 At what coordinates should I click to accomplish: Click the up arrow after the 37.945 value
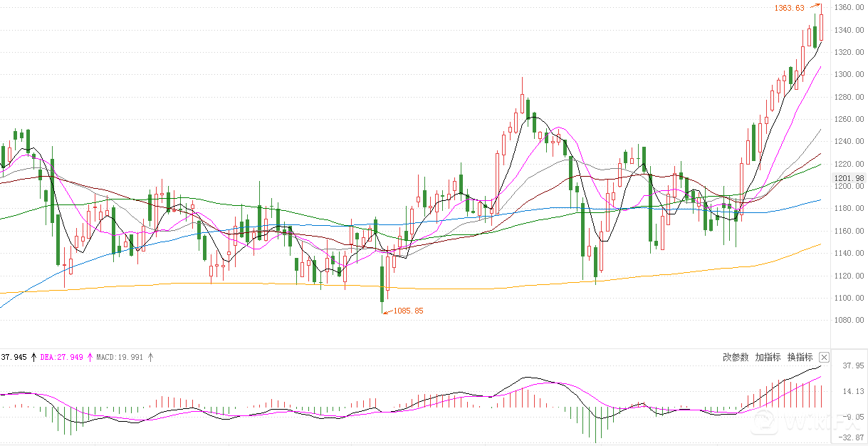[x=33, y=357]
